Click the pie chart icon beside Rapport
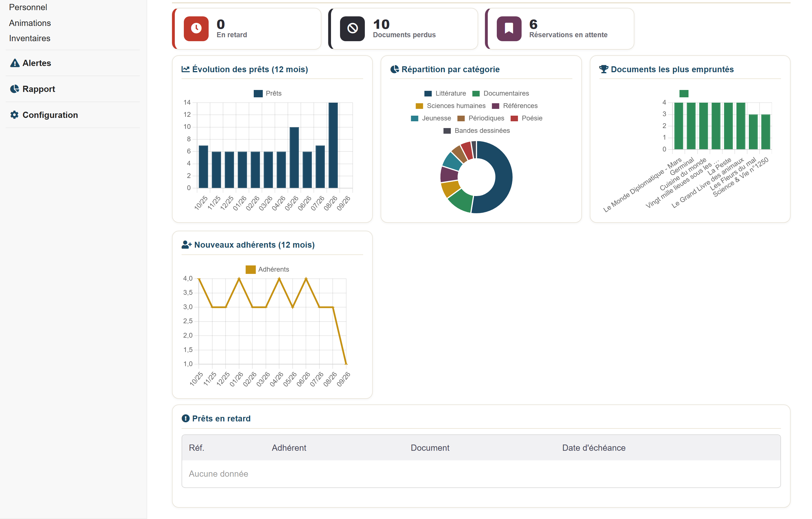Screen dimensions: 812x519 (14, 89)
